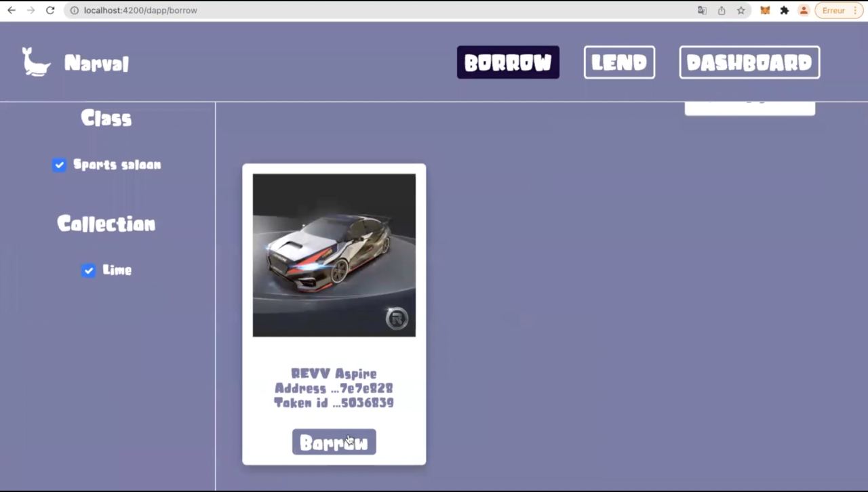The image size is (868, 492).
Task: Click the partially hidden white box under DASHBOARD
Action: [750, 108]
